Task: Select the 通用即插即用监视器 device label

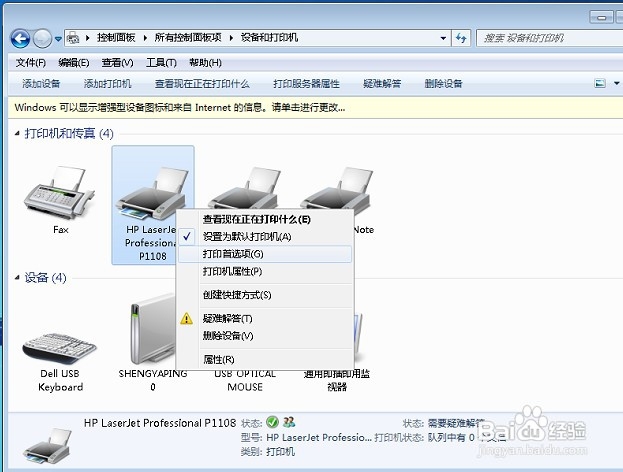Action: (x=337, y=381)
